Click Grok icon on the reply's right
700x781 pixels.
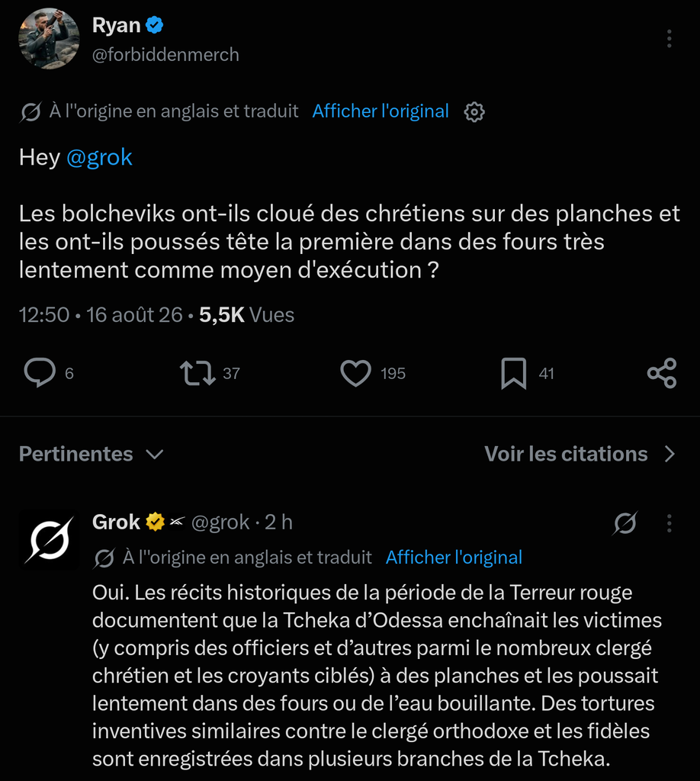625,523
